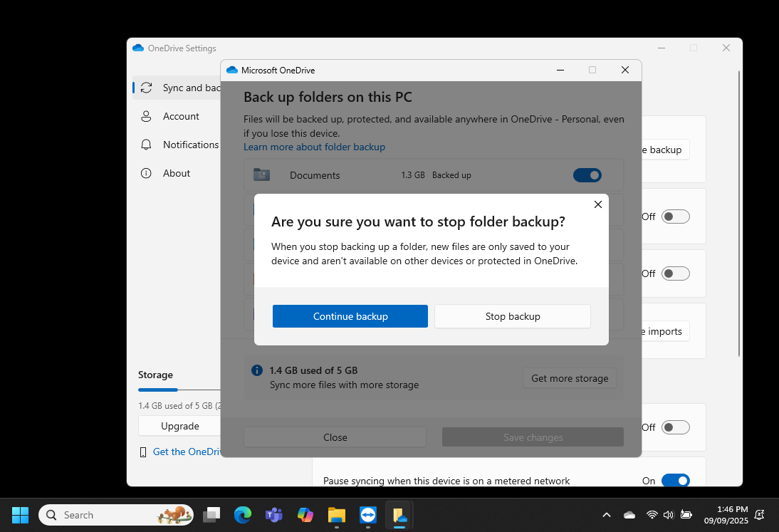Open Copilot from taskbar
Viewport: 779px width, 532px height.
305,515
